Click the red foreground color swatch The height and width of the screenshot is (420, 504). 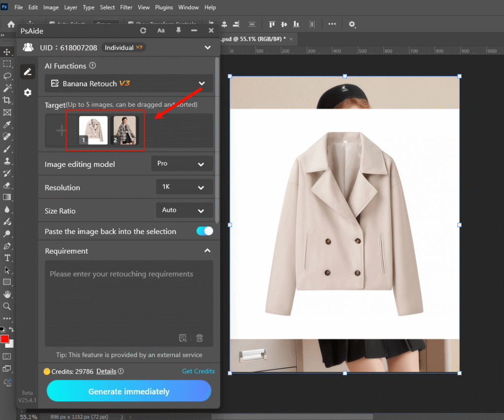(x=5, y=339)
